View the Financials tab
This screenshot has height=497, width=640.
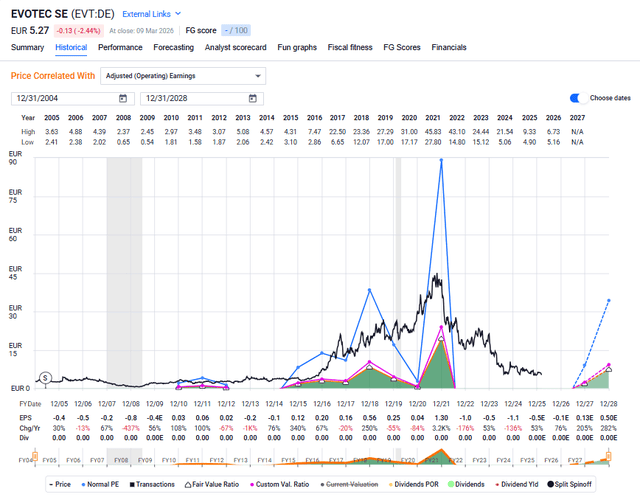pyautogui.click(x=449, y=47)
